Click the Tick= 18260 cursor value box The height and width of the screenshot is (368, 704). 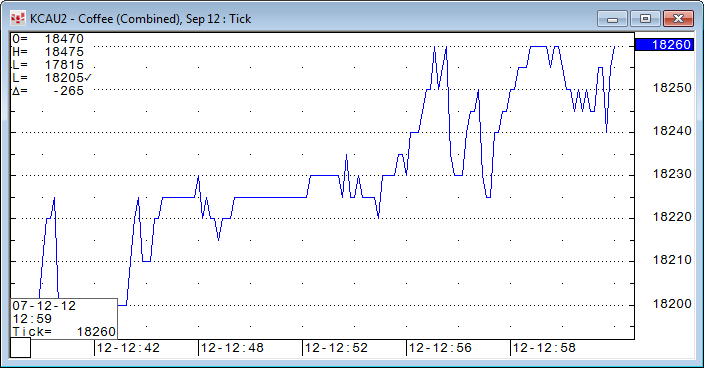[x=64, y=332]
